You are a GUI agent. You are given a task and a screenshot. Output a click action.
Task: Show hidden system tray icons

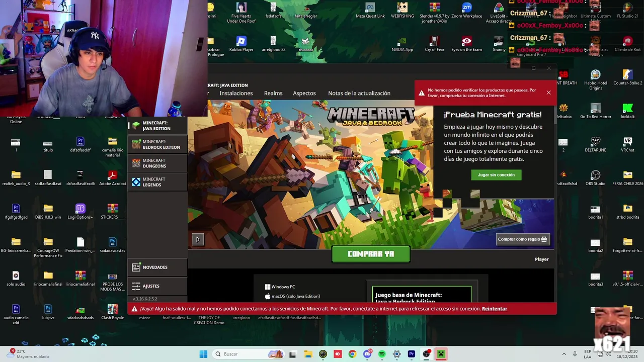point(563,354)
